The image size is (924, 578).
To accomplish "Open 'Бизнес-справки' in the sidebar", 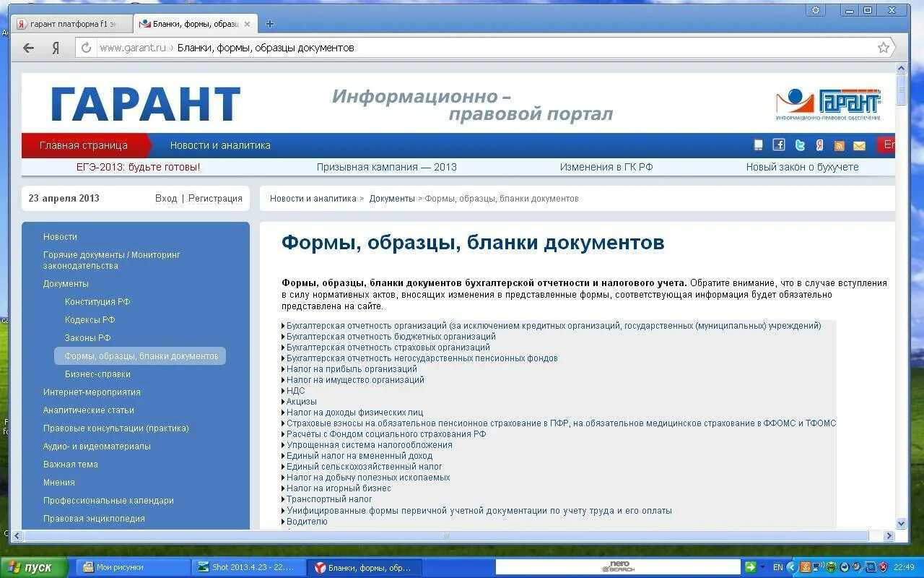I will point(97,374).
